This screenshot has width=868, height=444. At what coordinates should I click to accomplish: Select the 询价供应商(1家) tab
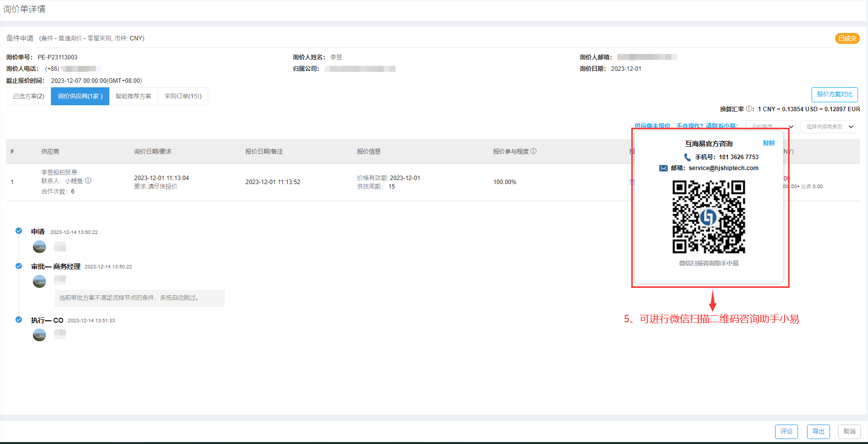80,96
